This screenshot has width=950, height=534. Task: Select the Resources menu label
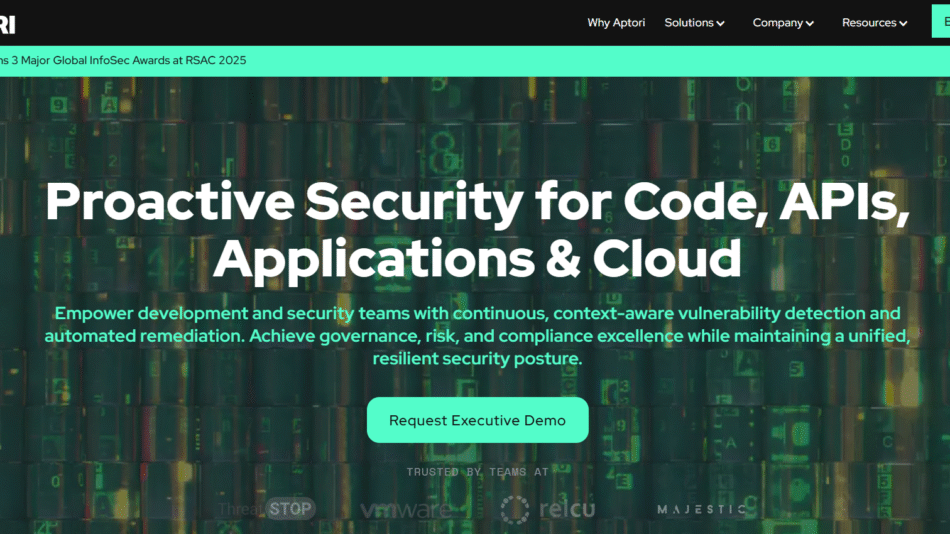click(x=869, y=23)
